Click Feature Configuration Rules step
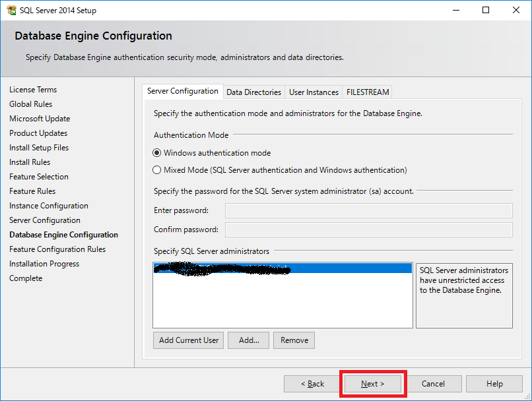The image size is (532, 401). pyautogui.click(x=57, y=249)
